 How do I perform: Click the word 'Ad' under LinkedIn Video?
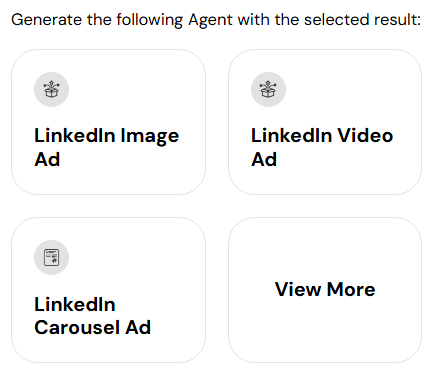(264, 159)
